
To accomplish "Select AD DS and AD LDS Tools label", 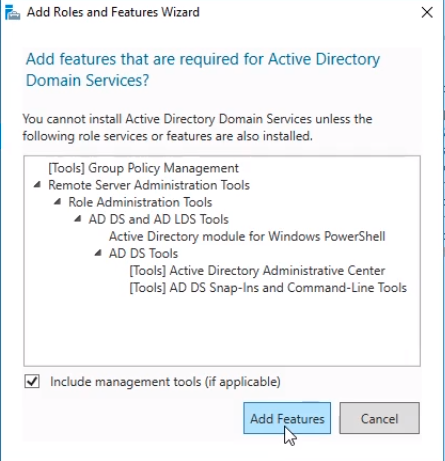I will (x=159, y=219).
